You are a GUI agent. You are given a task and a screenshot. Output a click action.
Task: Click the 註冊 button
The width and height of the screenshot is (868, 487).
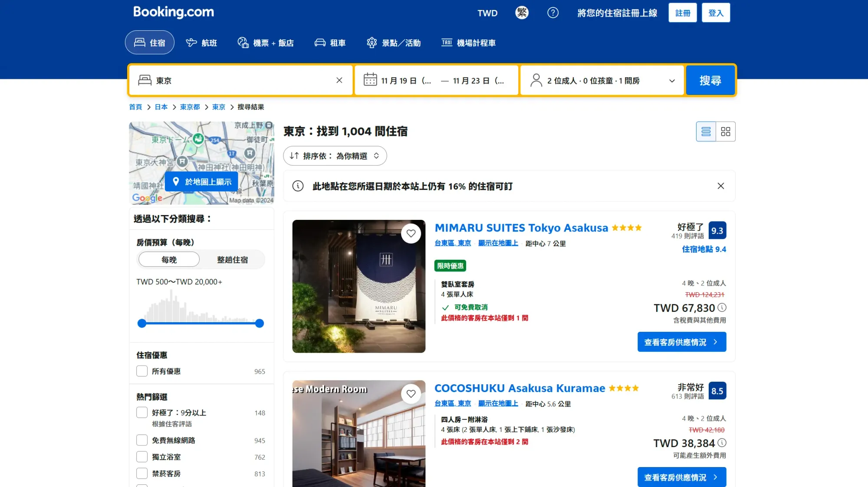coord(683,13)
